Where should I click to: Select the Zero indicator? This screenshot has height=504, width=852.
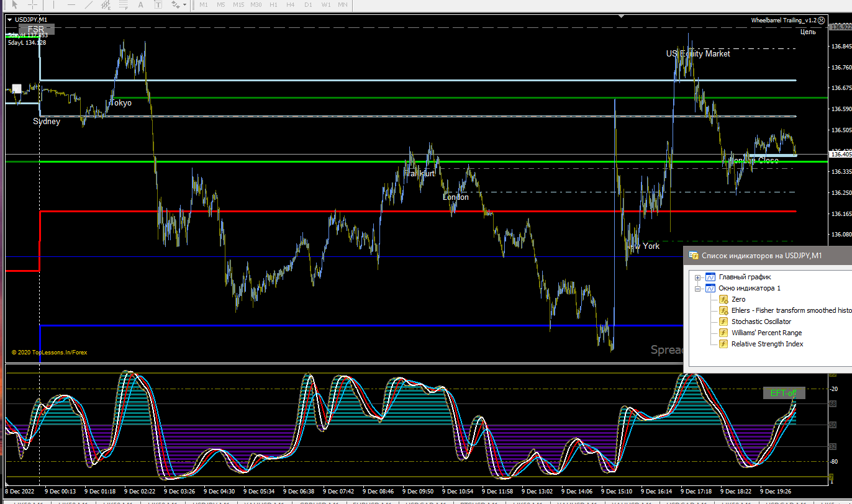tap(738, 300)
